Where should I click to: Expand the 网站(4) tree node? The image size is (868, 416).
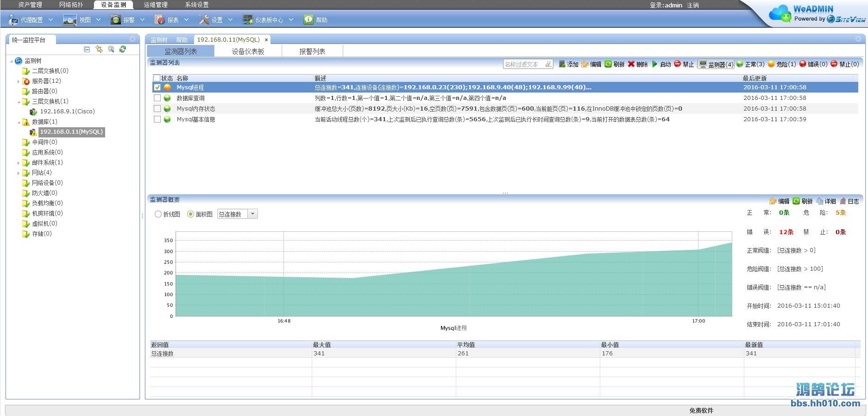pos(19,173)
